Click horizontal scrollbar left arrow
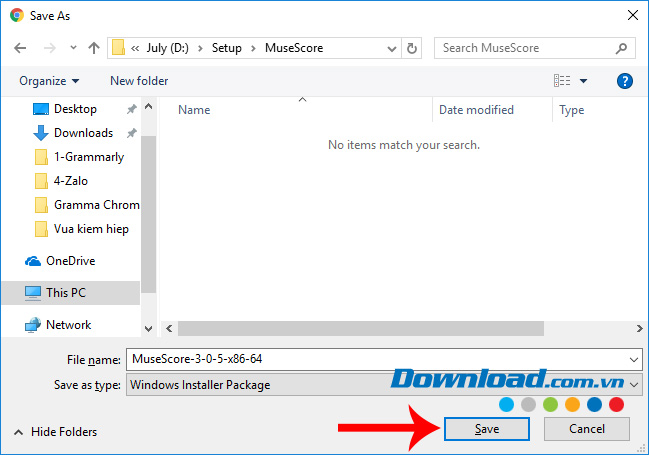The height and width of the screenshot is (455, 649). point(169,329)
